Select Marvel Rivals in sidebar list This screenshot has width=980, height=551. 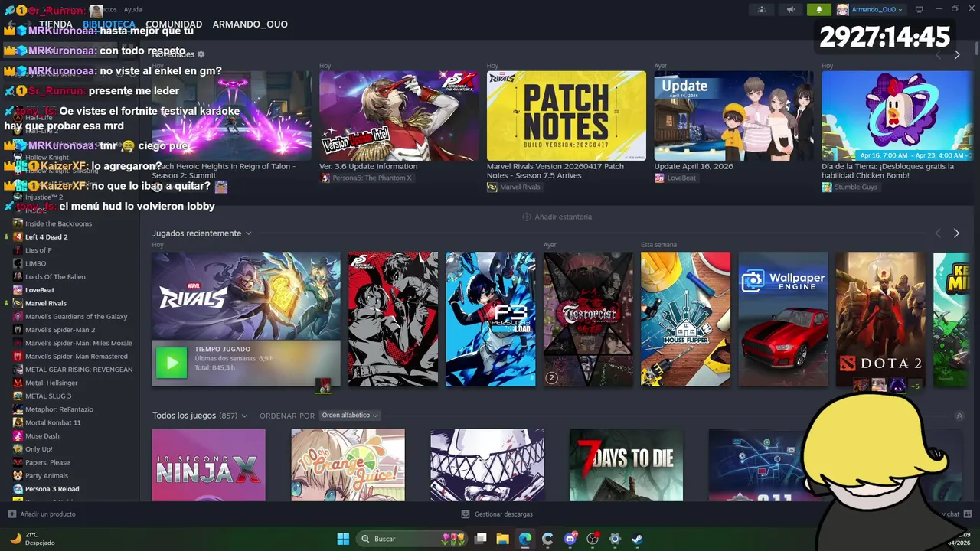click(46, 303)
